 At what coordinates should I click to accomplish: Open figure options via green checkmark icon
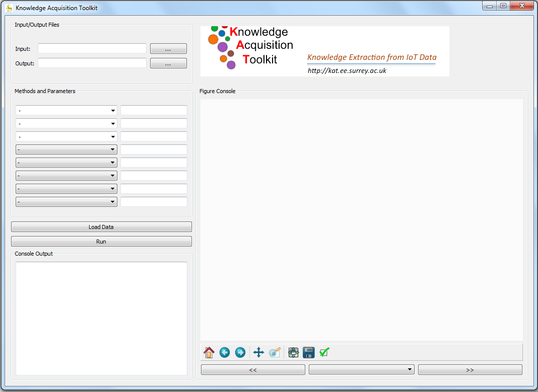[x=324, y=352]
